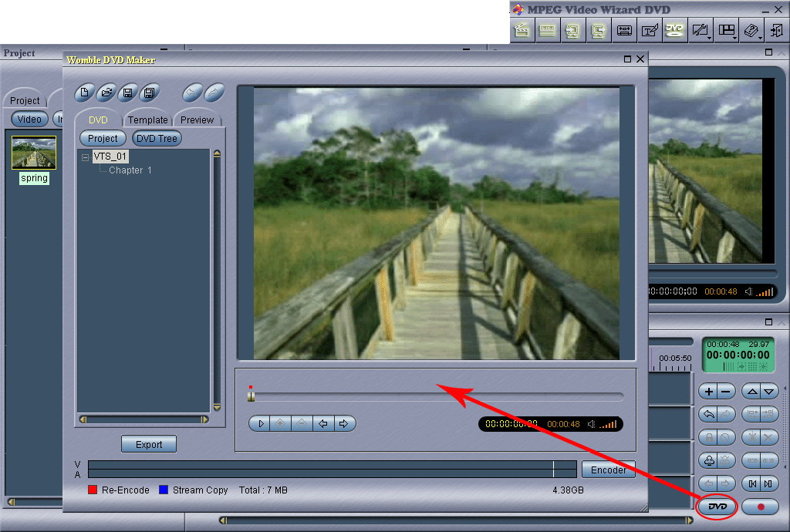Open the wrench tools dropdown arrow
790x532 pixels.
coord(710,39)
